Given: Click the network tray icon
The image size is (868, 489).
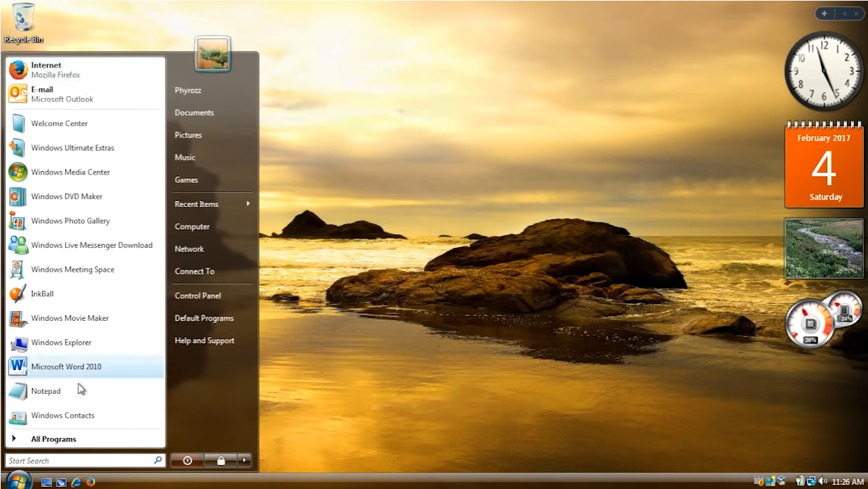Looking at the screenshot, I should [x=811, y=481].
